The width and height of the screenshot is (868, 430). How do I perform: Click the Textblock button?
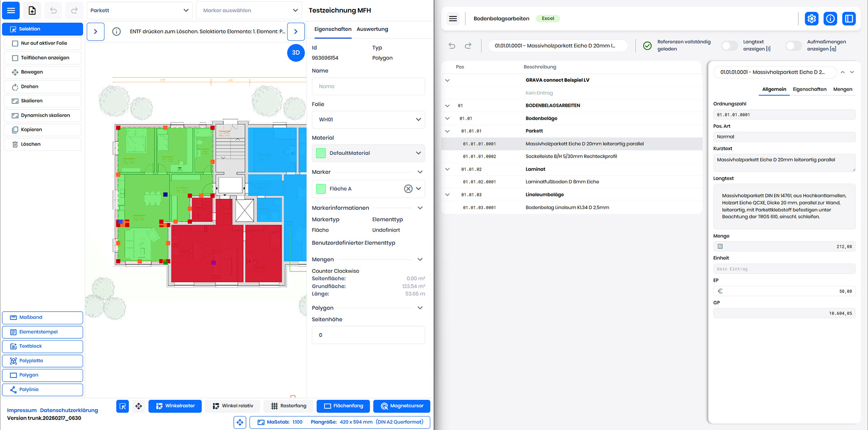pyautogui.click(x=42, y=346)
